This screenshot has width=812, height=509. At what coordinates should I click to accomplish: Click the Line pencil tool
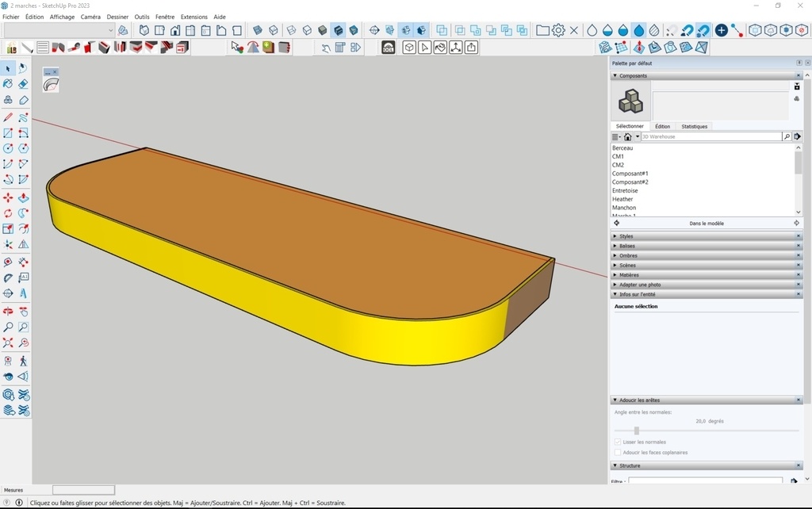click(8, 117)
